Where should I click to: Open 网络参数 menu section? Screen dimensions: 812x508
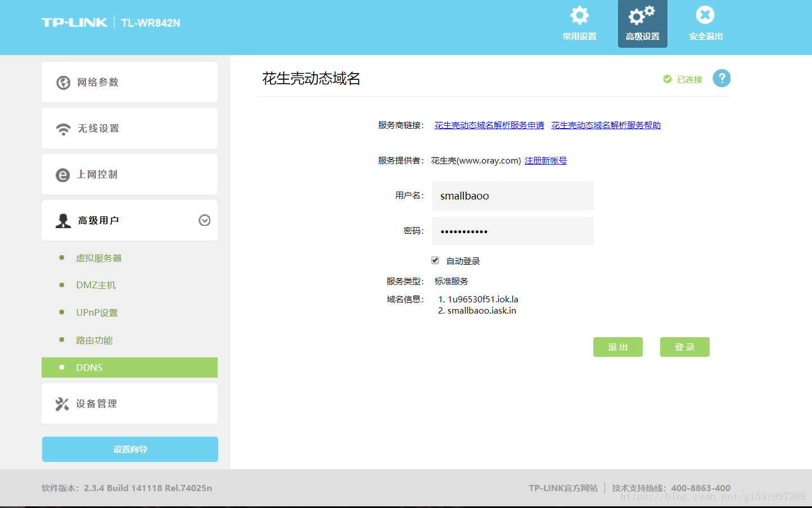[129, 82]
